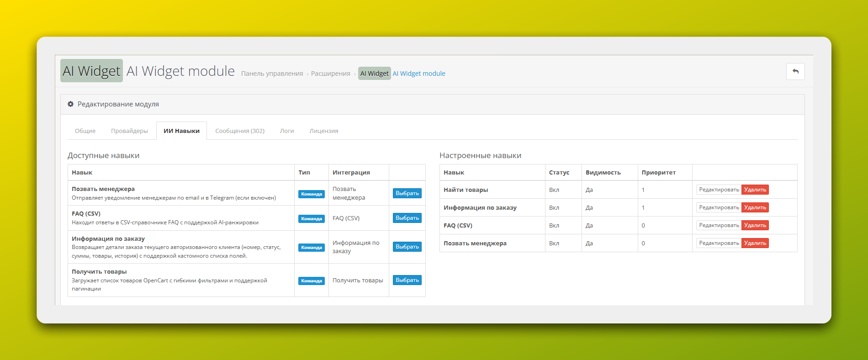Click the AI Widget module breadcrumb link
Viewport: 868px width, 360px height.
(419, 74)
